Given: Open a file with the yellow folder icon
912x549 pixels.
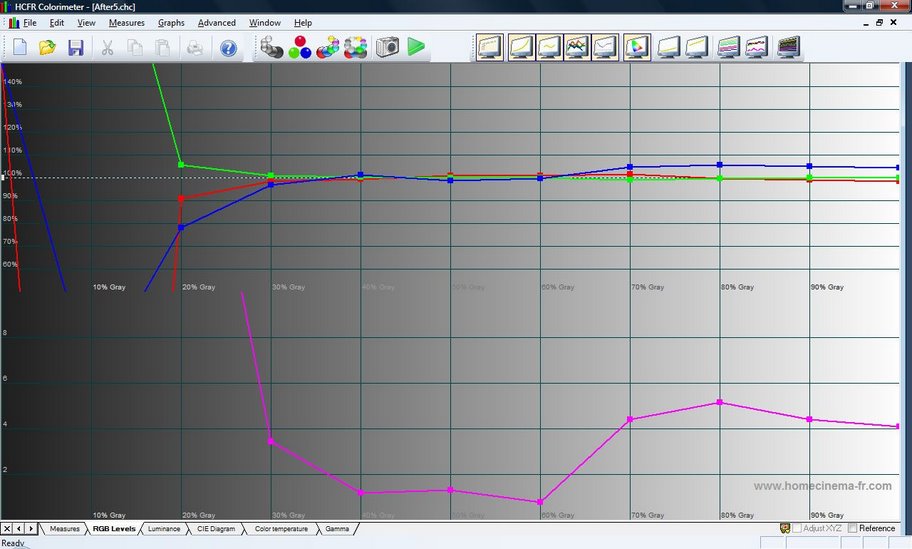Looking at the screenshot, I should click(x=47, y=47).
